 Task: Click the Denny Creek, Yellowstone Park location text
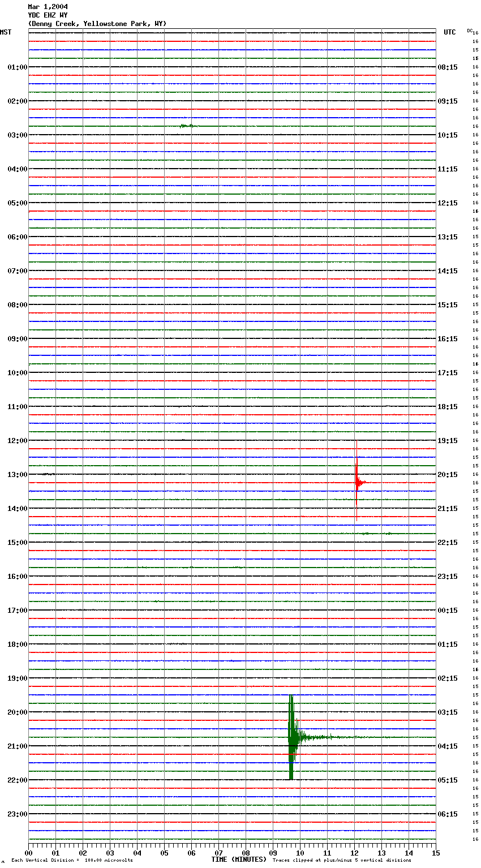97,24
